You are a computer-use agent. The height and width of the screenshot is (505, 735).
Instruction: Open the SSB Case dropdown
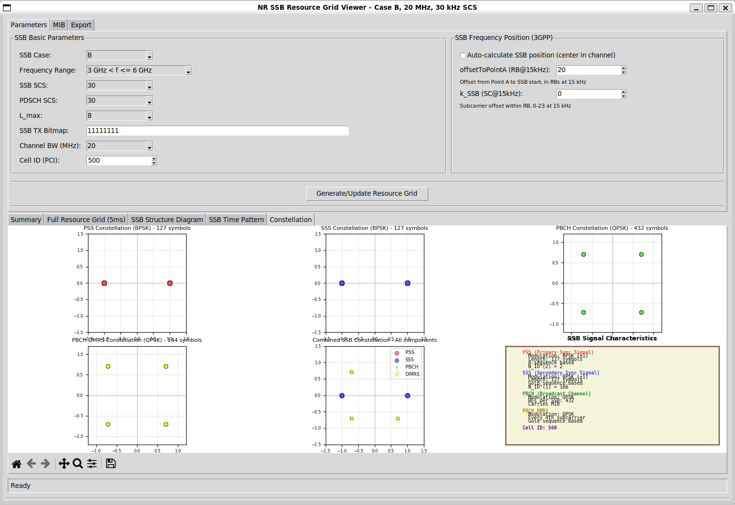pos(120,55)
